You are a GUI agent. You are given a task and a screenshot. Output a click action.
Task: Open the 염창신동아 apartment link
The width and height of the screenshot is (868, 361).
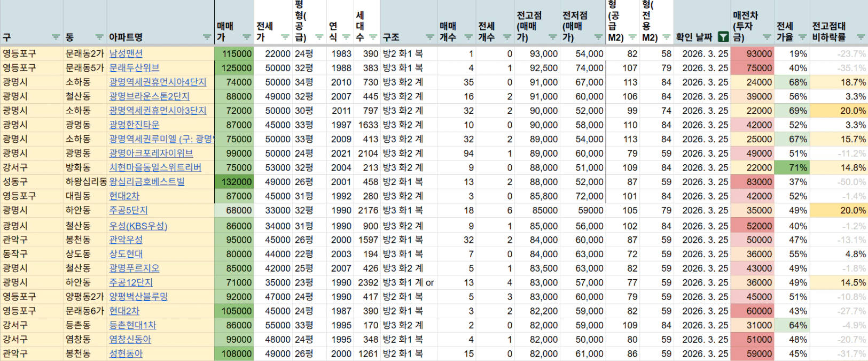(130, 339)
